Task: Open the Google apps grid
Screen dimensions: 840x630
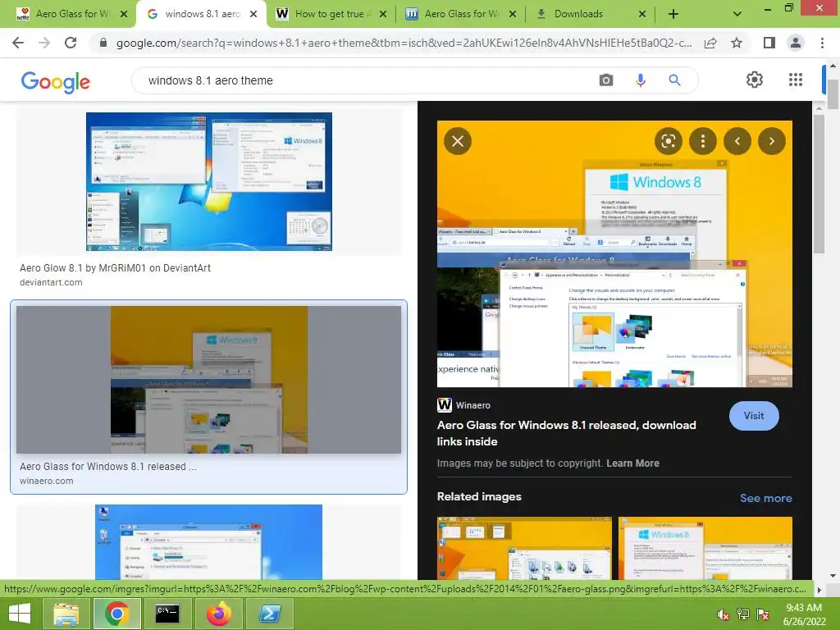Action: 796,80
